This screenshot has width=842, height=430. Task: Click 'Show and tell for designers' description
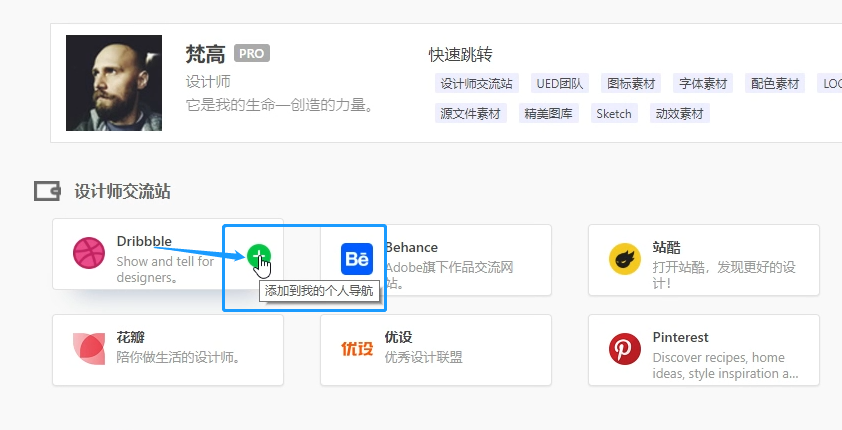pos(165,269)
